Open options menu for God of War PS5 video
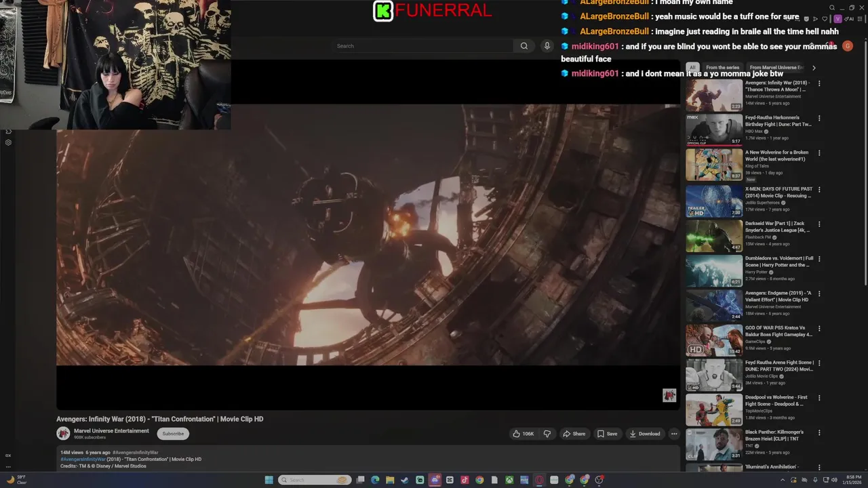868x488 pixels. (x=819, y=329)
